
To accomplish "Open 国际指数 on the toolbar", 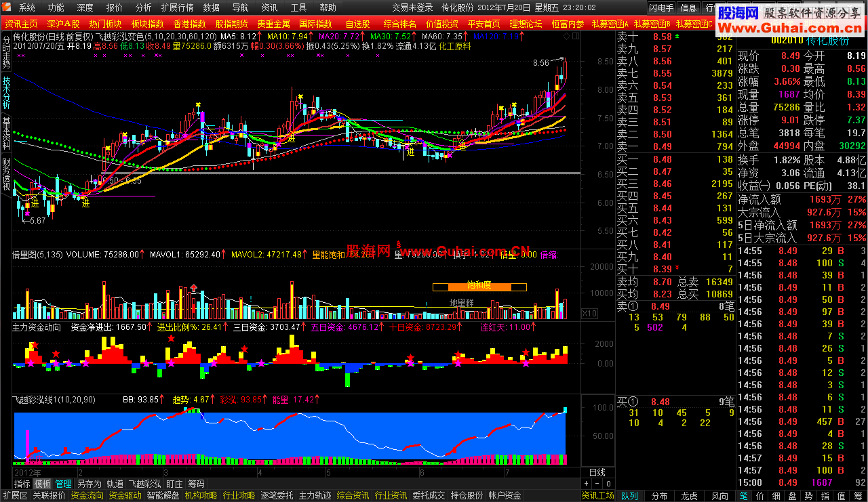I will tap(315, 24).
